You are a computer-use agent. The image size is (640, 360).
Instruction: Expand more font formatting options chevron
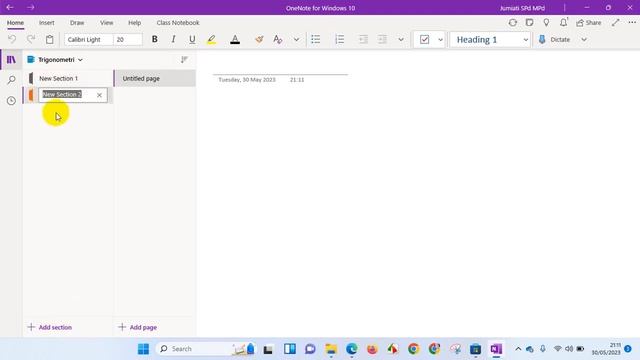point(296,40)
